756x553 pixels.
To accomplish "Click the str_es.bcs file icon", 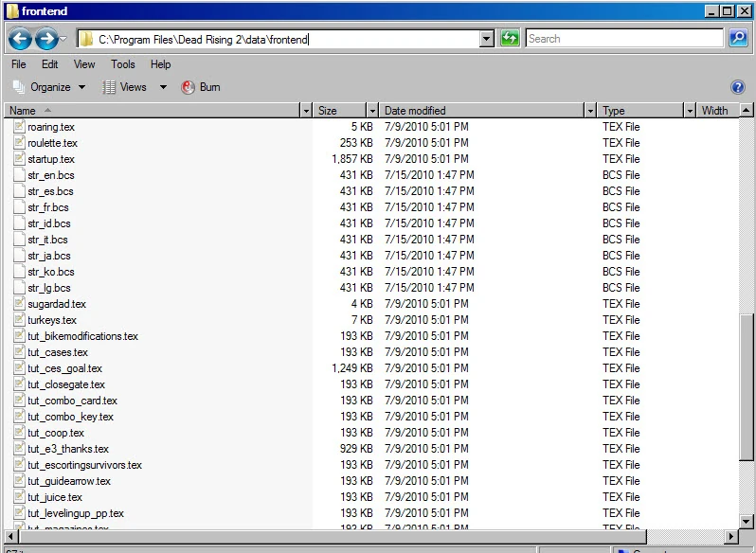I will coord(19,191).
